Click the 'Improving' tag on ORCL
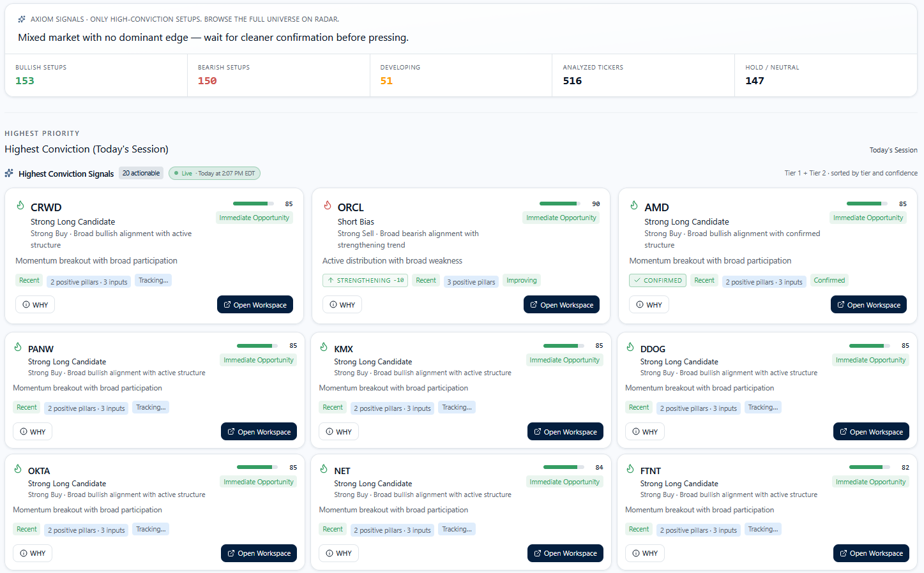This screenshot has width=924, height=573. 522,280
